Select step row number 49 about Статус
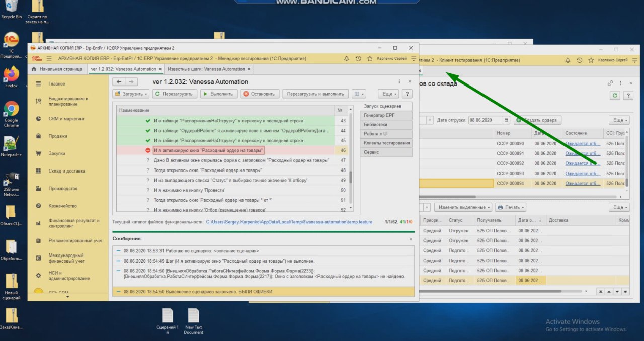644x341 pixels. point(225,180)
